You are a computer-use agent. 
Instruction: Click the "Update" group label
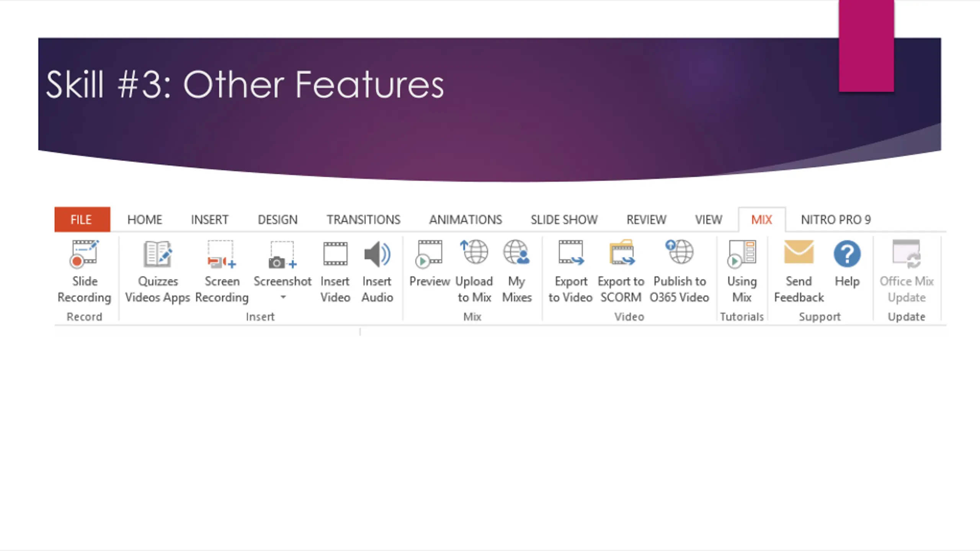(906, 317)
